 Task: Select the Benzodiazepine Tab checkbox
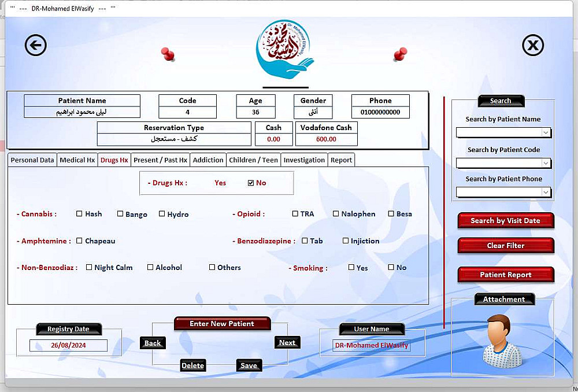point(305,241)
